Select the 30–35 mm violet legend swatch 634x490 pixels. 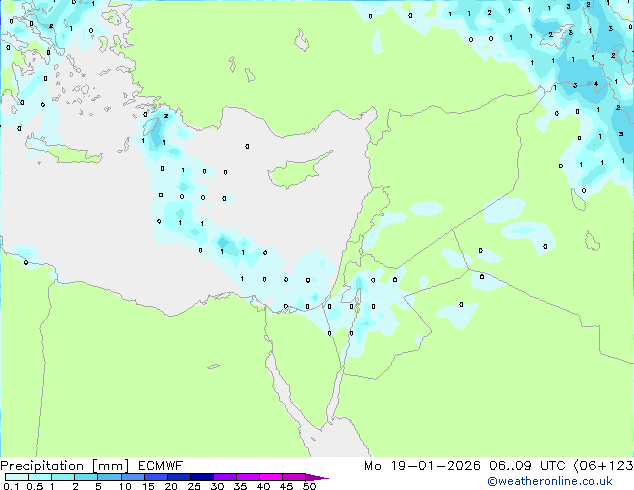224,477
